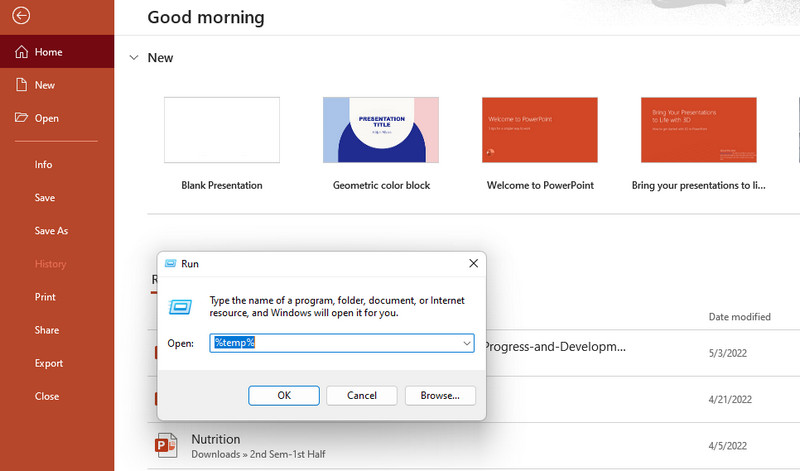Select the Home icon in sidebar
800x471 pixels.
pyautogui.click(x=21, y=52)
